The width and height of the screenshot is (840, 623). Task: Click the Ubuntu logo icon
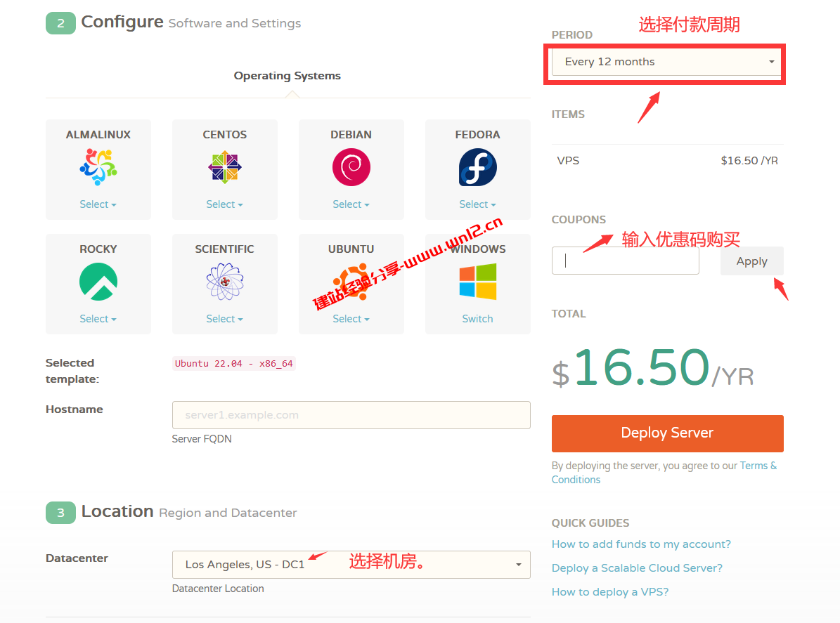(x=351, y=282)
